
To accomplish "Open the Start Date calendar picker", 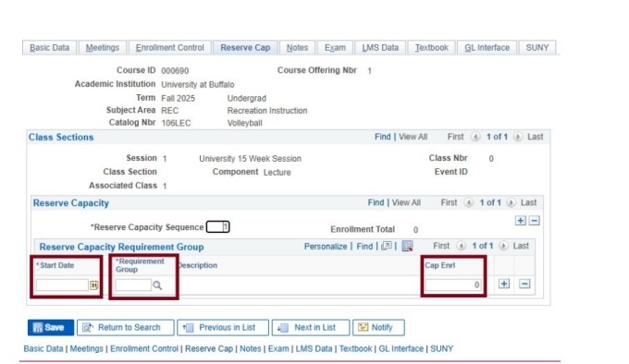I will click(x=93, y=285).
